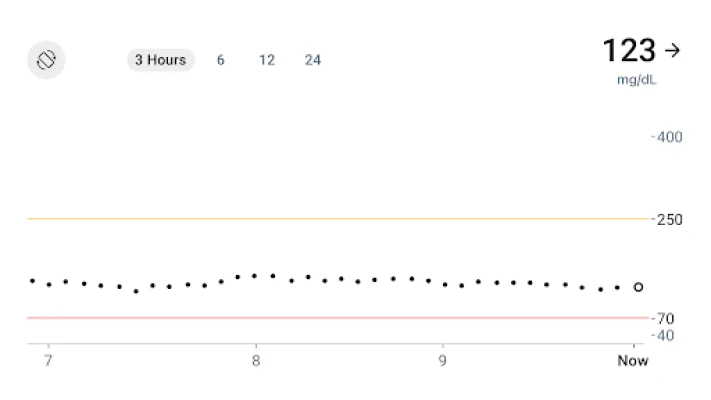Select the 3 Hours view
Viewport: 711px width, 400px height.
(160, 60)
